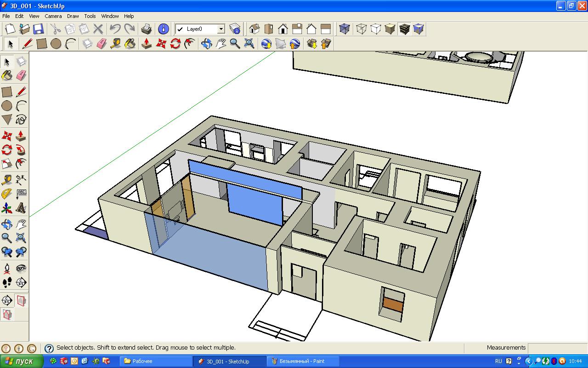Open the View menu
The width and height of the screenshot is (588, 368).
click(34, 16)
